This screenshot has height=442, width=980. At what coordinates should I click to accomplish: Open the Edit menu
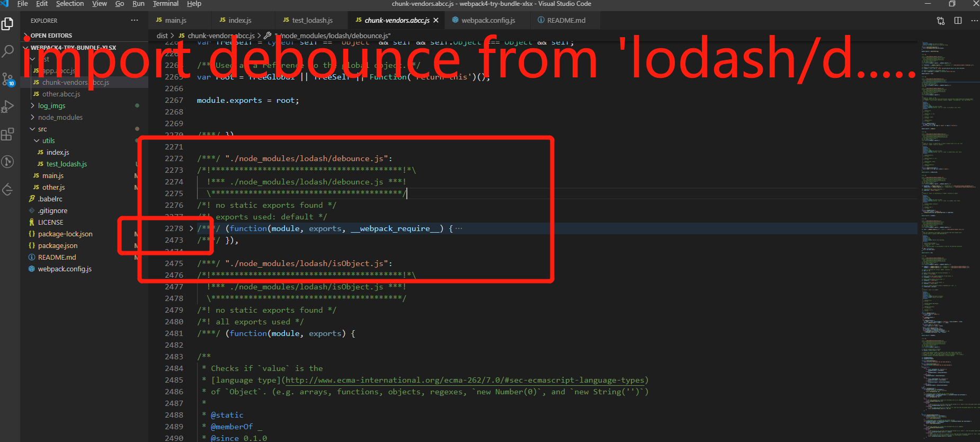coord(42,4)
